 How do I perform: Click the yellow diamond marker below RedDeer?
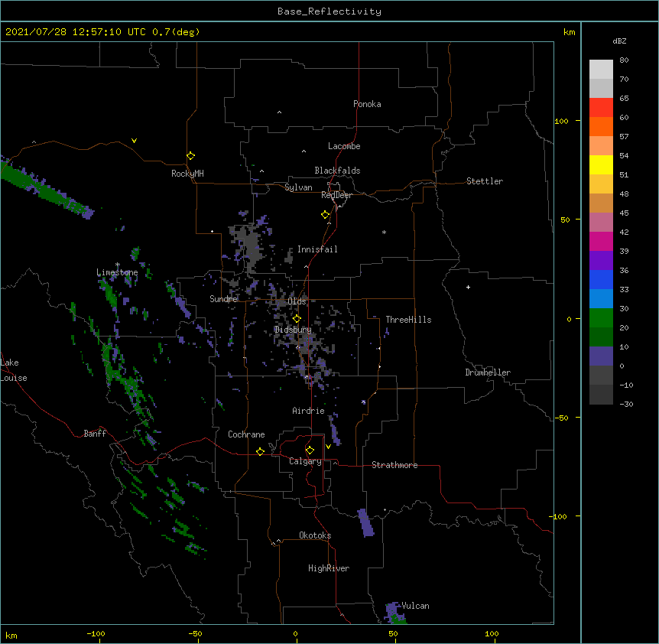pos(326,215)
